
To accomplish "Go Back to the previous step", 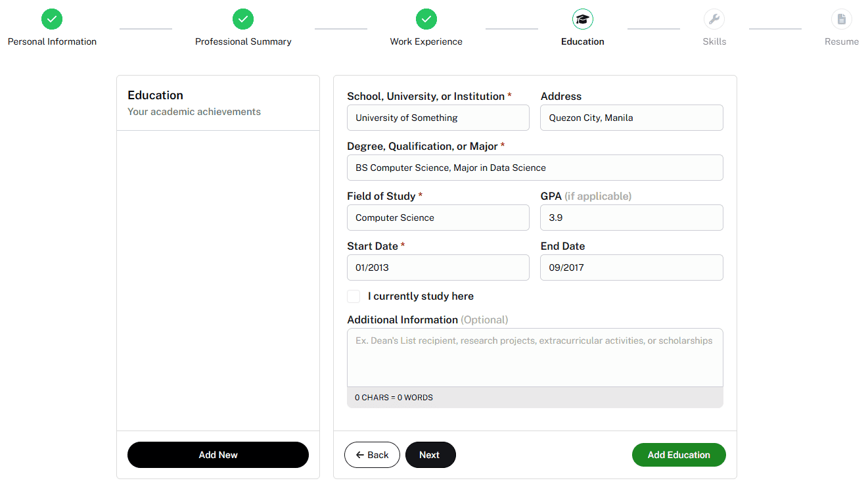I will 372,455.
